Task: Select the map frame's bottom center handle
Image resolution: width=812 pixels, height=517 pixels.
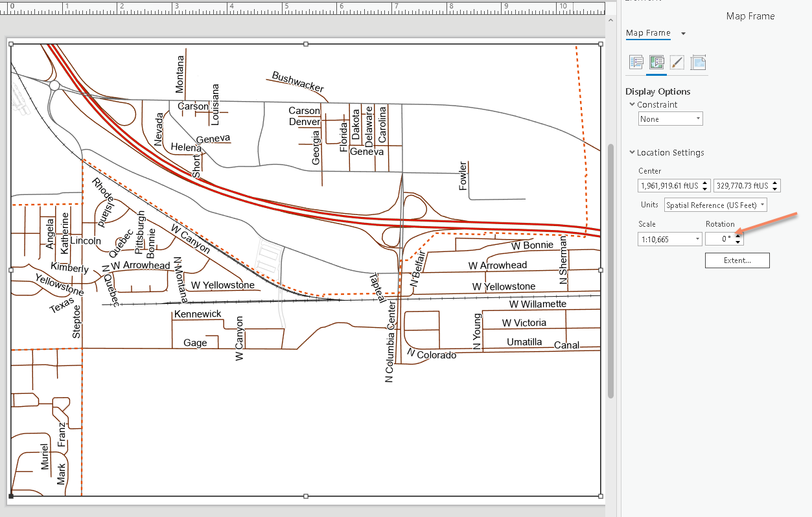Action: (x=305, y=498)
